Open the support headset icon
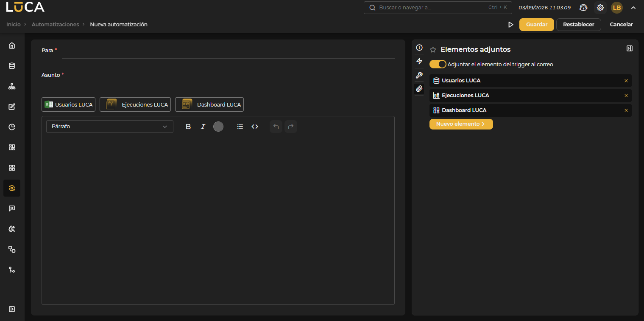The height and width of the screenshot is (321, 644). click(583, 8)
